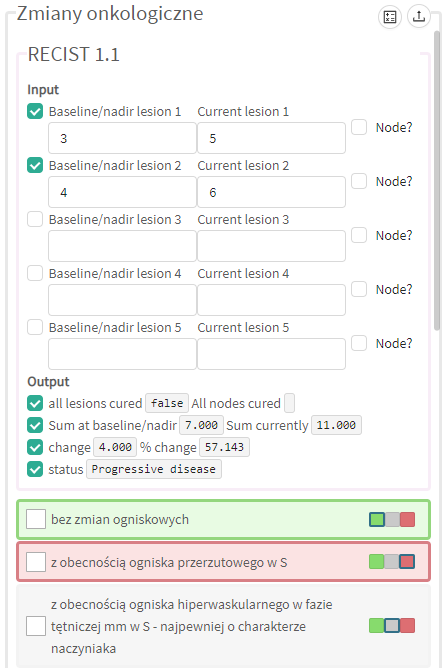Choose red swatch on hiperwaskularnego row

click(x=407, y=626)
